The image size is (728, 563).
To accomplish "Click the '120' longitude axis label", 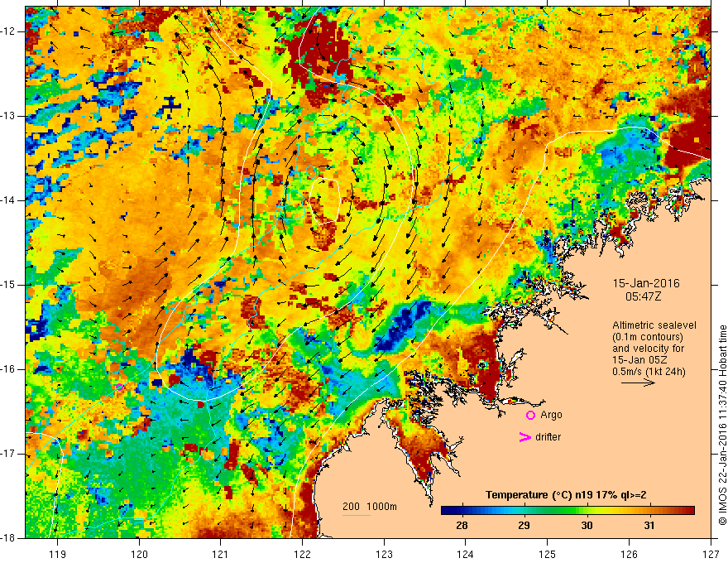I will point(139,554).
